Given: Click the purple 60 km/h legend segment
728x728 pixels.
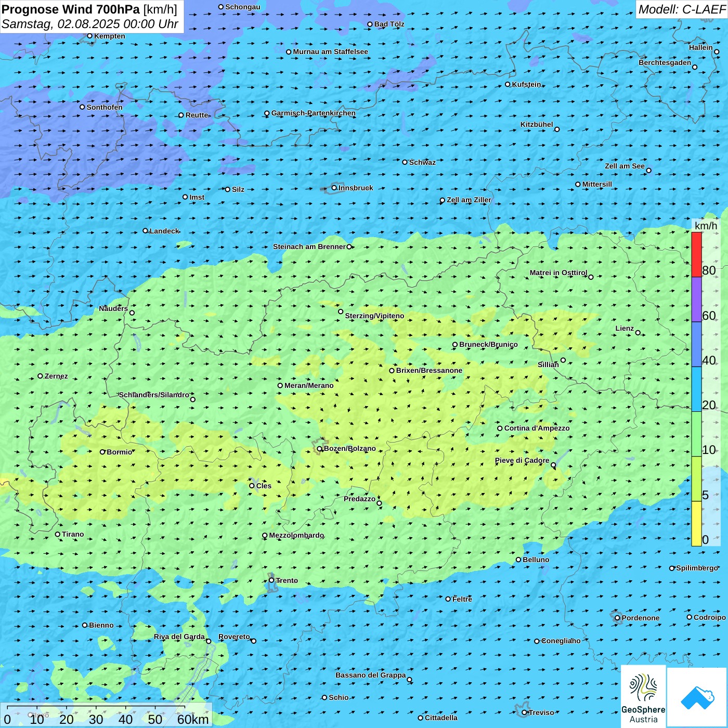Looking at the screenshot, I should [696, 299].
